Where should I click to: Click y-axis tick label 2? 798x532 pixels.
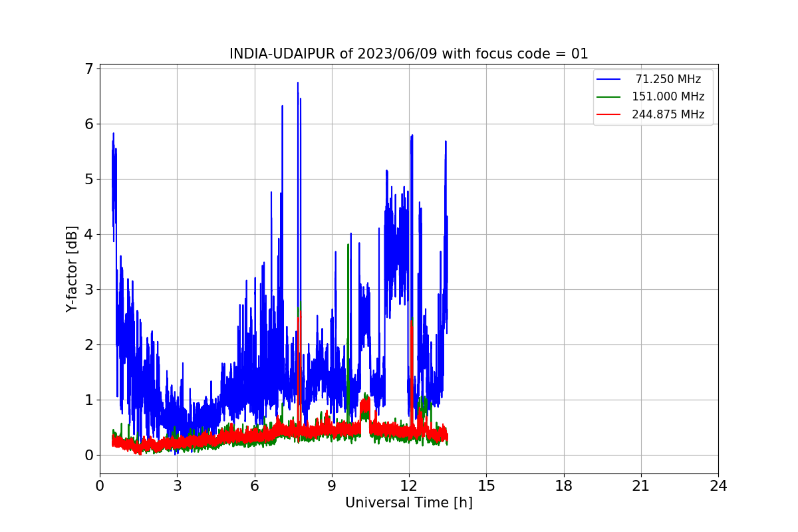pyautogui.click(x=88, y=345)
